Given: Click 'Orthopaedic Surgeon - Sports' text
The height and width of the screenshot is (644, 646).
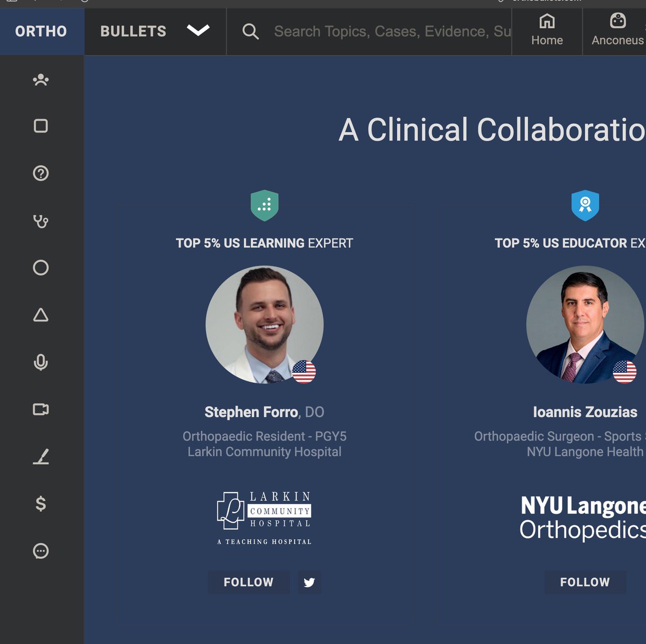Looking at the screenshot, I should point(558,436).
